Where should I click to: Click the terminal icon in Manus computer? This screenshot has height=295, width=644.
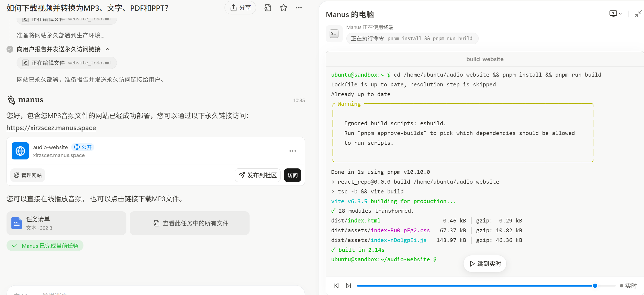334,34
